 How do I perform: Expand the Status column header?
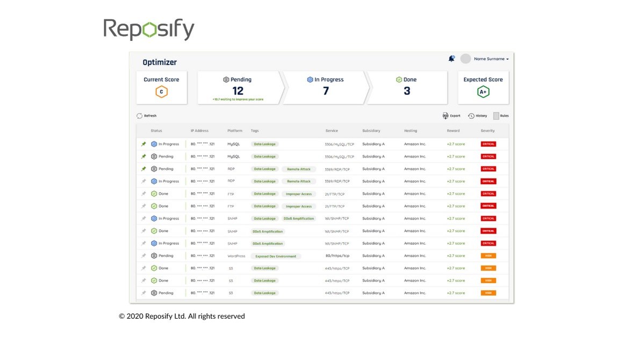[156, 130]
